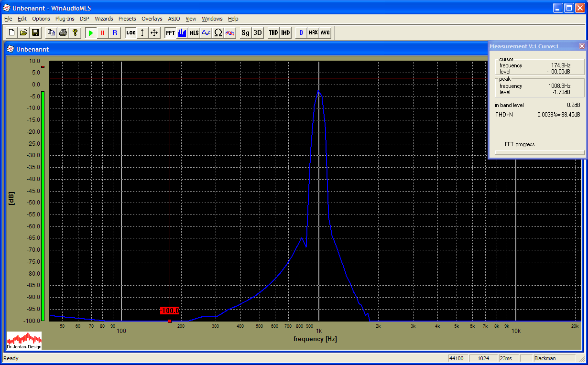This screenshot has width=588, height=365.
Task: Select the Omega impedance icon
Action: pyautogui.click(x=218, y=33)
